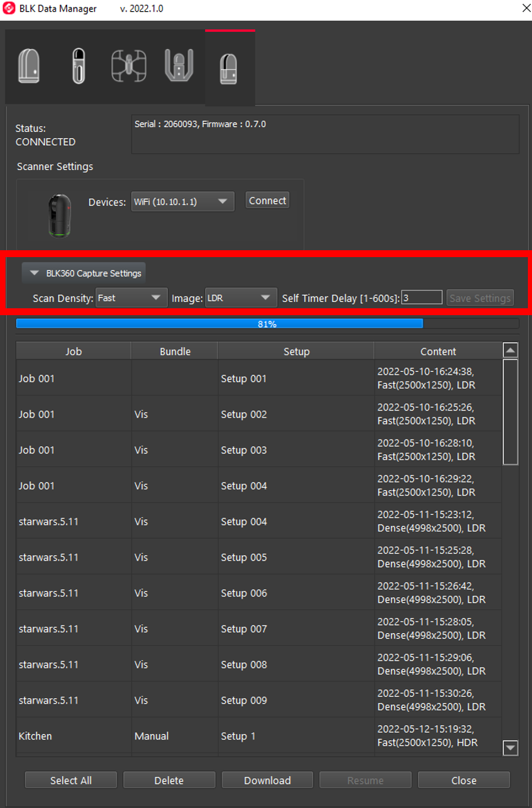This screenshot has width=532, height=808.
Task: Select the flying drone scanner device tab
Action: [x=129, y=67]
